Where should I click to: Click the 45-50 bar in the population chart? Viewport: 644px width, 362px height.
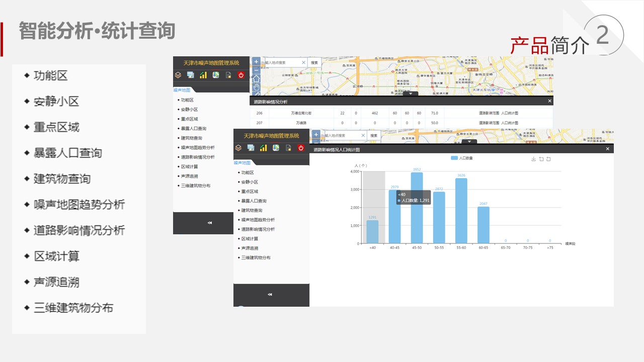point(417,208)
